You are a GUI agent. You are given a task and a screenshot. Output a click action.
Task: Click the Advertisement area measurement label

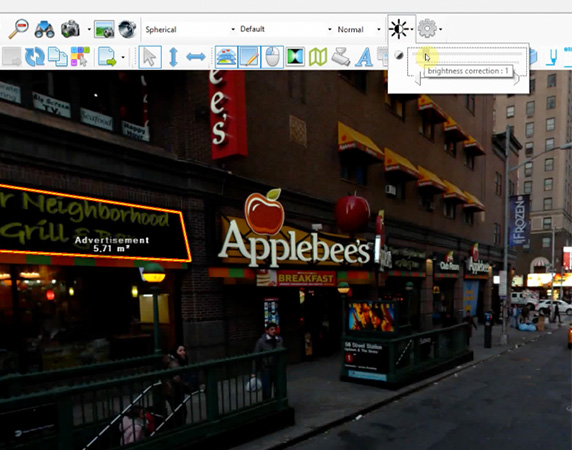click(112, 244)
